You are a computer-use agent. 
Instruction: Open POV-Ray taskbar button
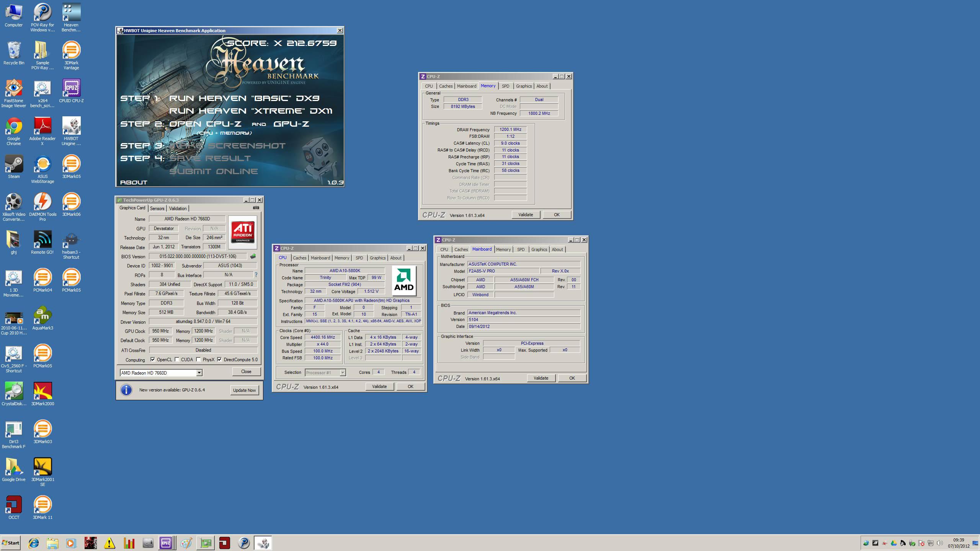[244, 543]
